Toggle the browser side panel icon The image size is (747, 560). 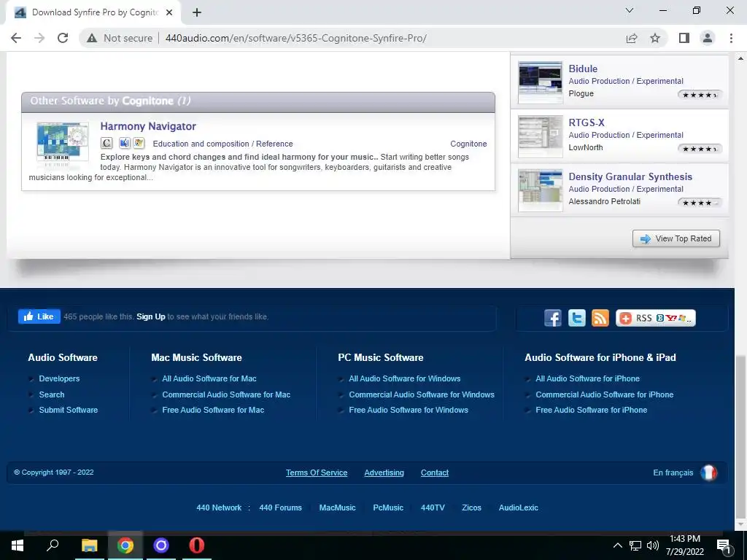[x=684, y=38]
